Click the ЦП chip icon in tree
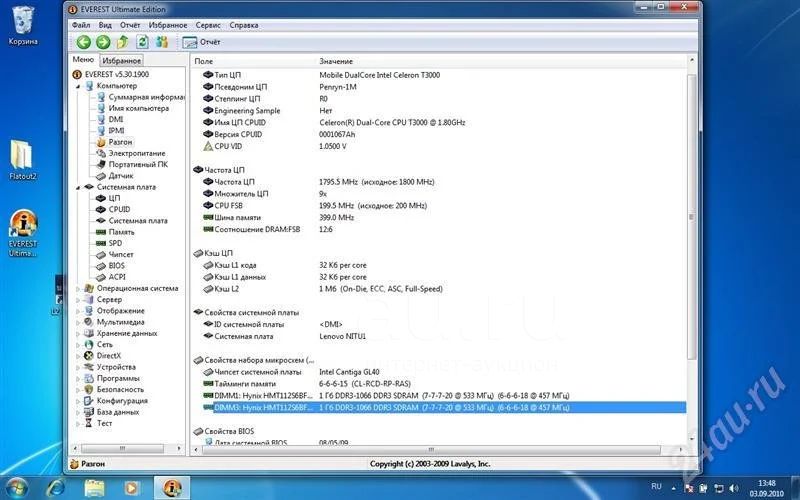This screenshot has height=500, width=800. [101, 198]
